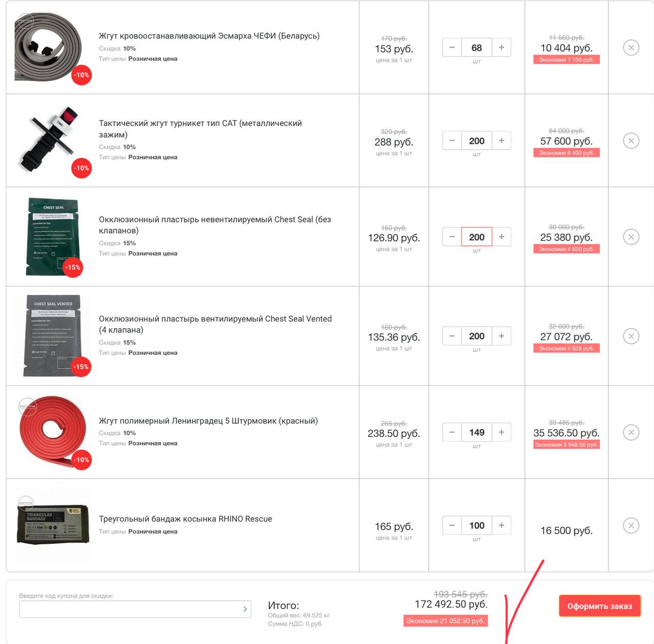The height and width of the screenshot is (644, 654).
Task: Open Треугольный бандаж косынка RHINO Rescue link
Action: (x=185, y=519)
